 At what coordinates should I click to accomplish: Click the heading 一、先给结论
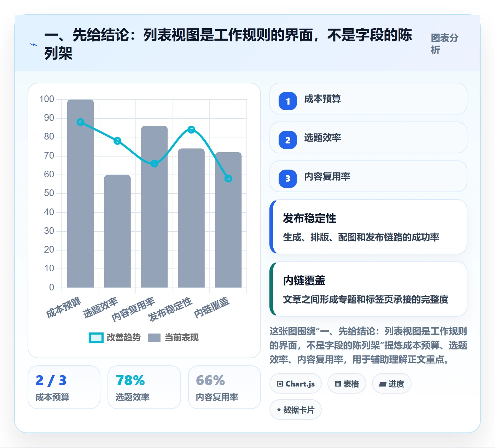tap(228, 44)
